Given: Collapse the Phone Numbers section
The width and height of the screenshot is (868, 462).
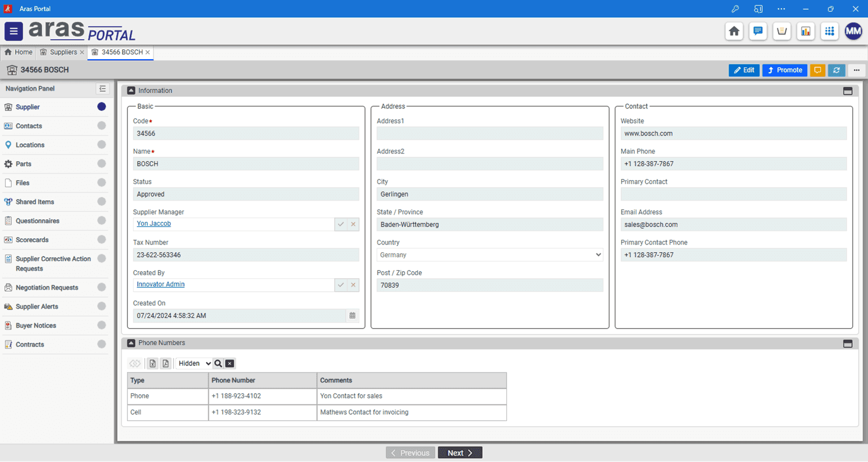Looking at the screenshot, I should [x=131, y=343].
